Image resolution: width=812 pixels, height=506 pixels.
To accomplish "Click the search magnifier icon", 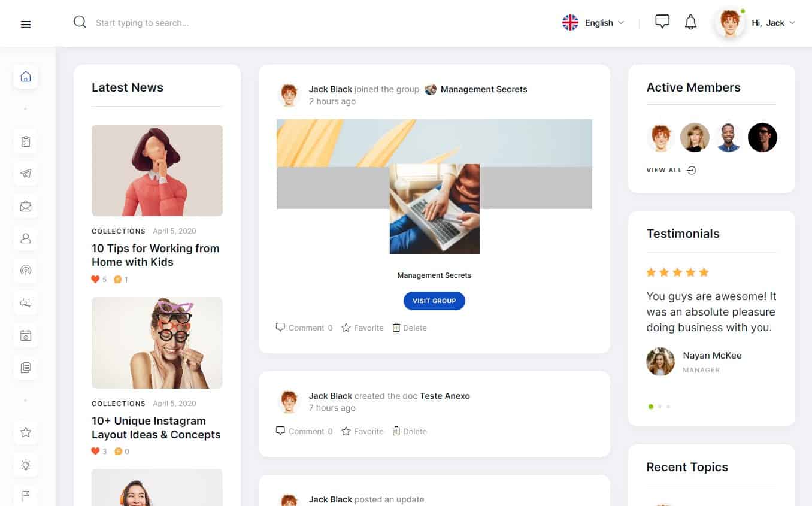I will (80, 22).
